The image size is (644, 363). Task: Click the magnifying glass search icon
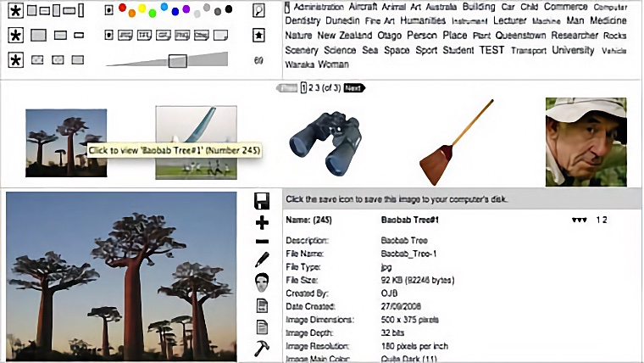tap(258, 11)
